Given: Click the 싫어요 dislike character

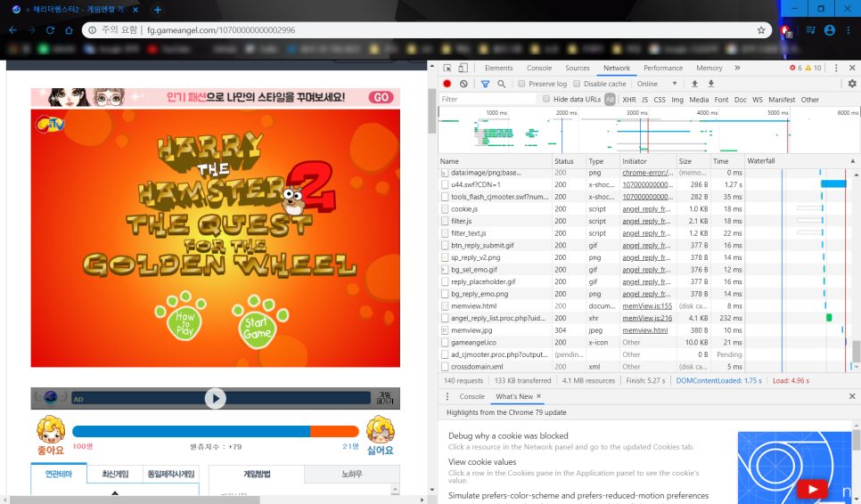Looking at the screenshot, I should point(380,436).
